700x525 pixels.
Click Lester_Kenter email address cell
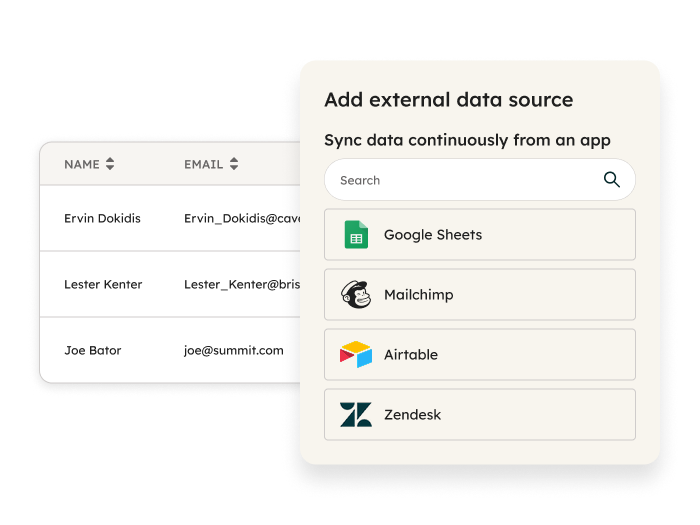tap(242, 284)
